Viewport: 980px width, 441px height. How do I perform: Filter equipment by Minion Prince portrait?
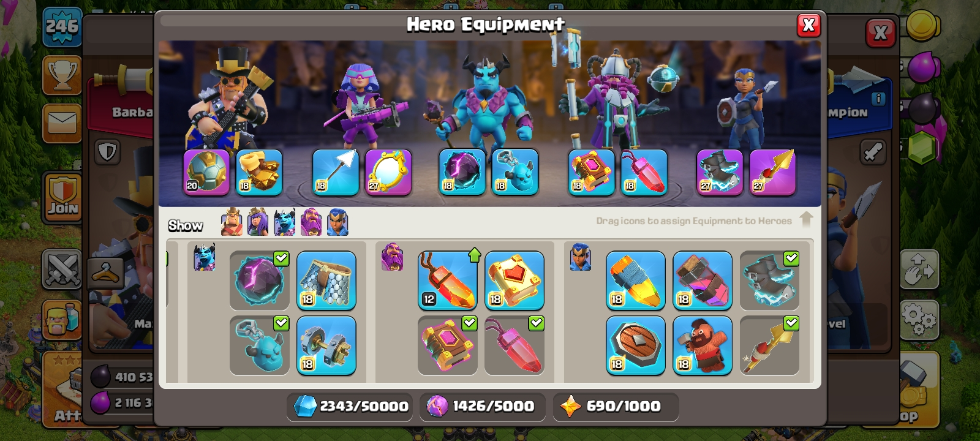click(x=284, y=222)
